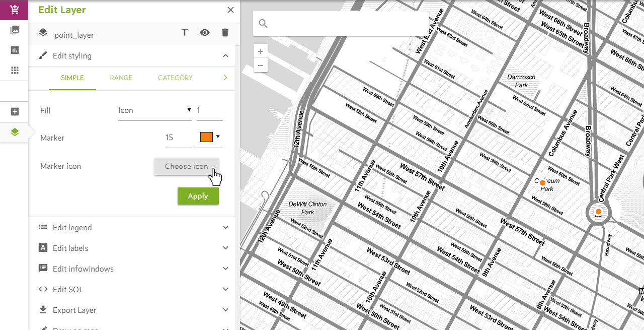Viewport: 644px width, 330px height.
Task: Click the point_layer name text
Action: [x=74, y=35]
